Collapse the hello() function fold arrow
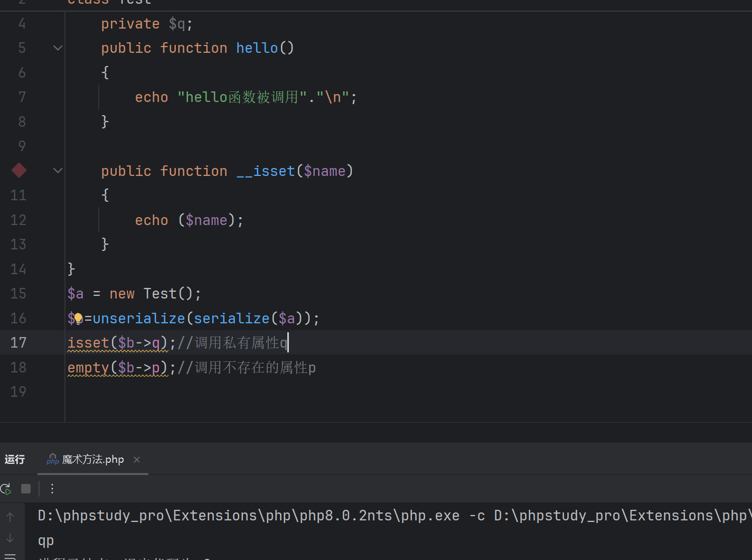 [x=58, y=48]
